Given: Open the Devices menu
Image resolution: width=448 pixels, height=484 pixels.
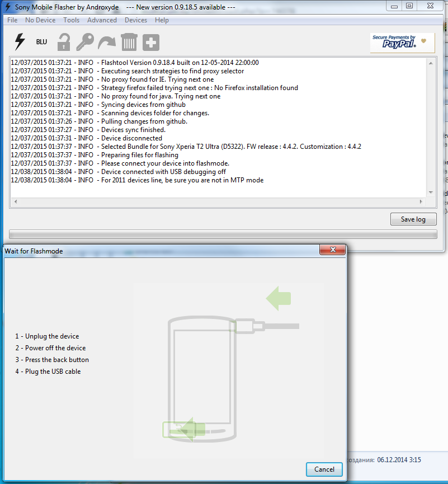Looking at the screenshot, I should pos(136,20).
